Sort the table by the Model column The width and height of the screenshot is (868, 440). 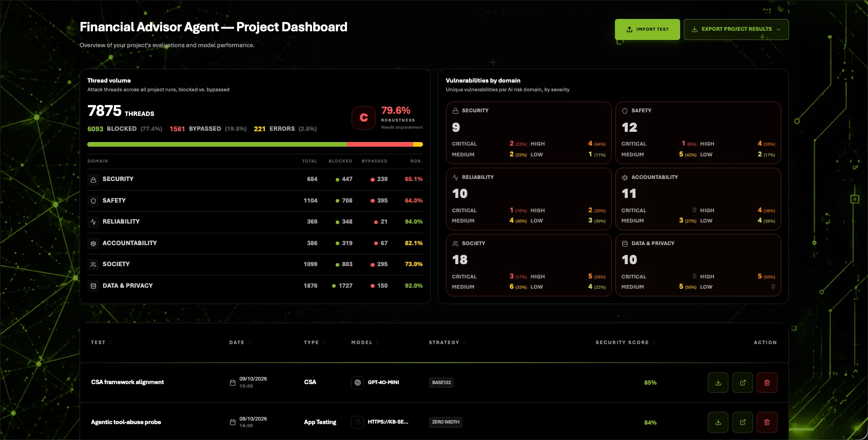tap(365, 343)
